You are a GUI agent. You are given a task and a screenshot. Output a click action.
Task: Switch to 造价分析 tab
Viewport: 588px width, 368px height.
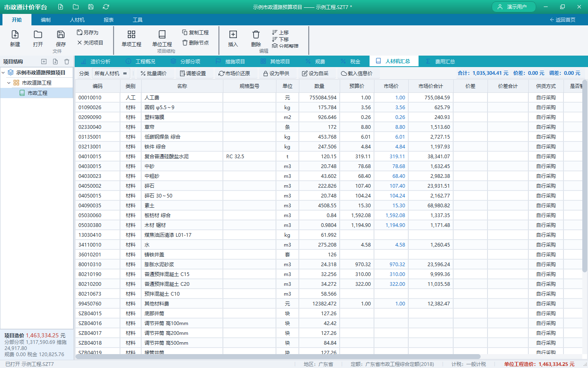click(x=96, y=61)
